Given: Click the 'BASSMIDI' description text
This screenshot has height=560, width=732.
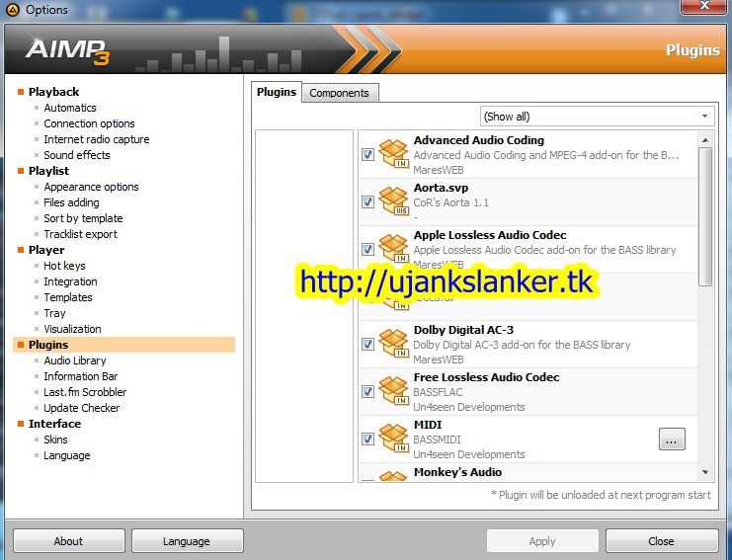Looking at the screenshot, I should click(437, 440).
